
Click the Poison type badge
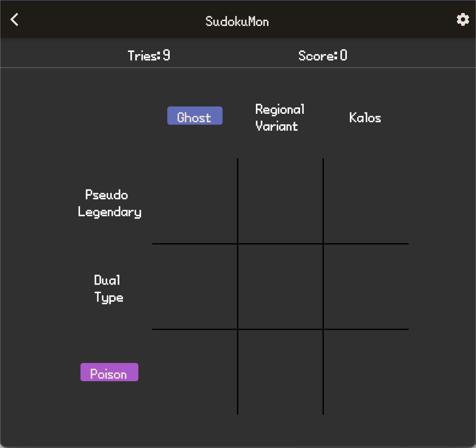coord(109,372)
